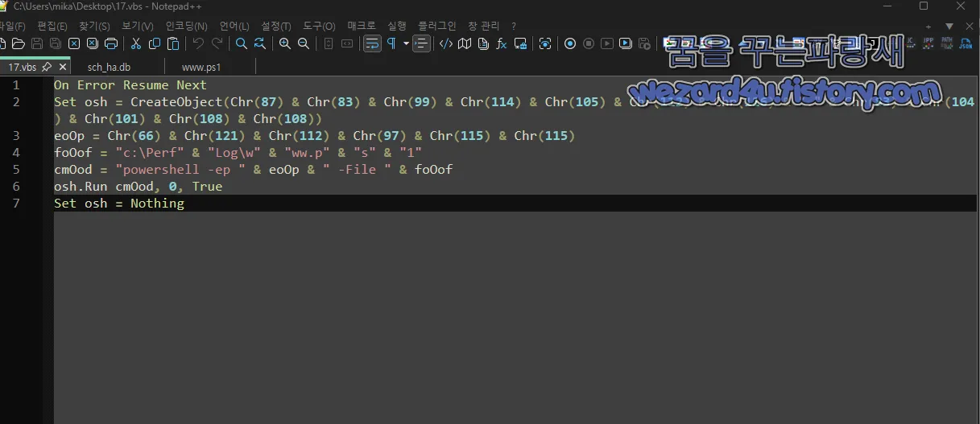Start macro recording with the record icon
The width and height of the screenshot is (980, 424).
[570, 43]
